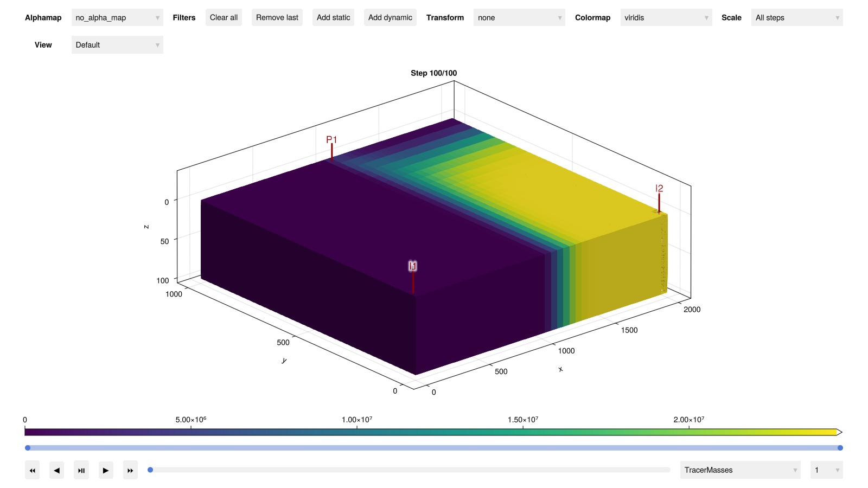The height and width of the screenshot is (488, 868).
Task: Open the Alphamap dropdown
Action: click(x=117, y=17)
